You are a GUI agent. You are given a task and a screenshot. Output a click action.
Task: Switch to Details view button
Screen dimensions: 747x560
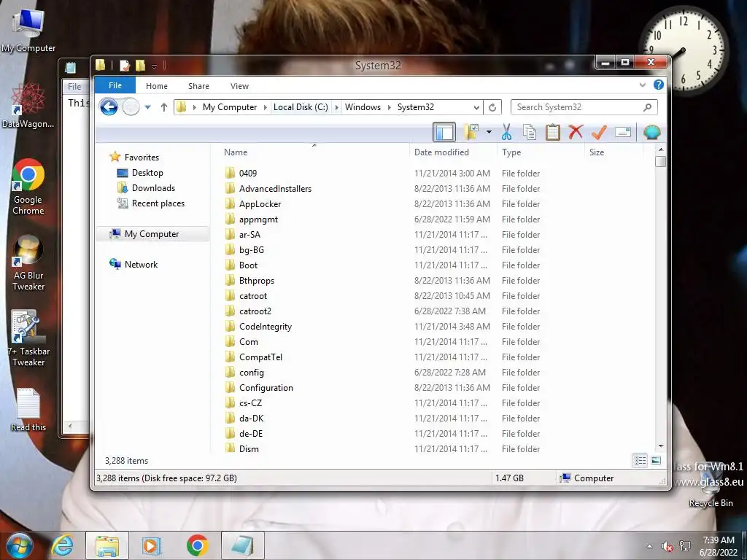[640, 460]
